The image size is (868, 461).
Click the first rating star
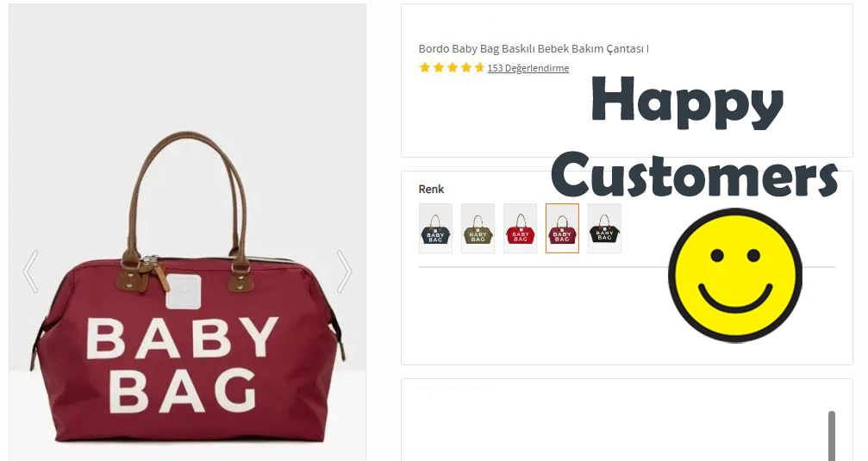pos(425,67)
